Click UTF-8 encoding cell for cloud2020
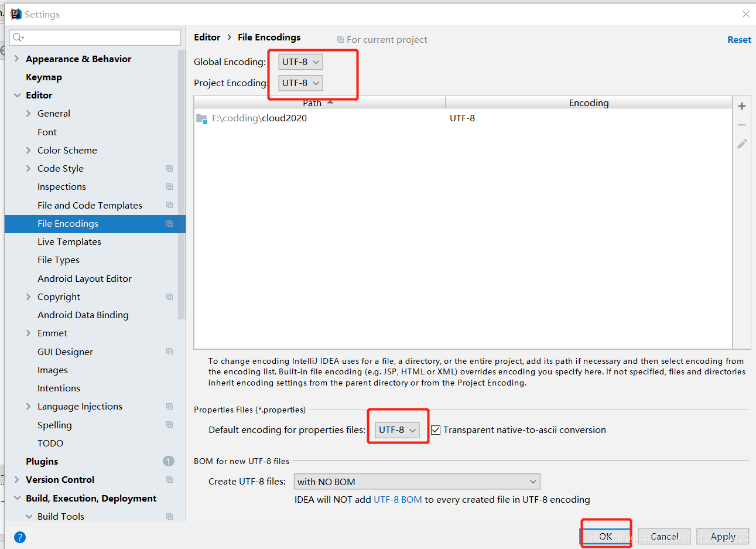This screenshot has height=549, width=756. pos(463,118)
